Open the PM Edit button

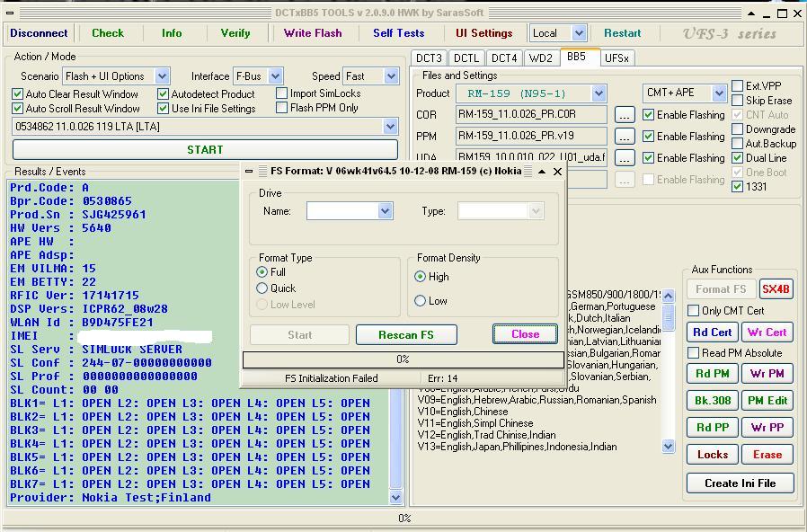point(767,400)
